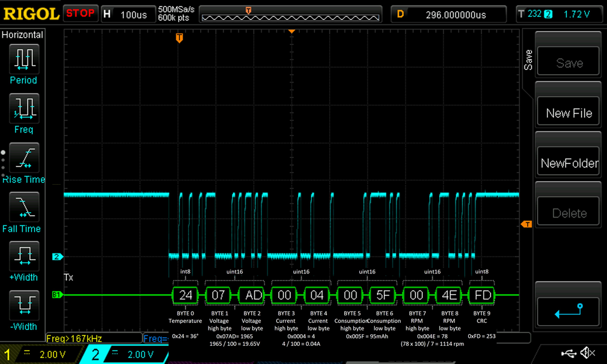Select the channel 1 2.00 V label
This screenshot has width=607, height=364.
(52, 354)
